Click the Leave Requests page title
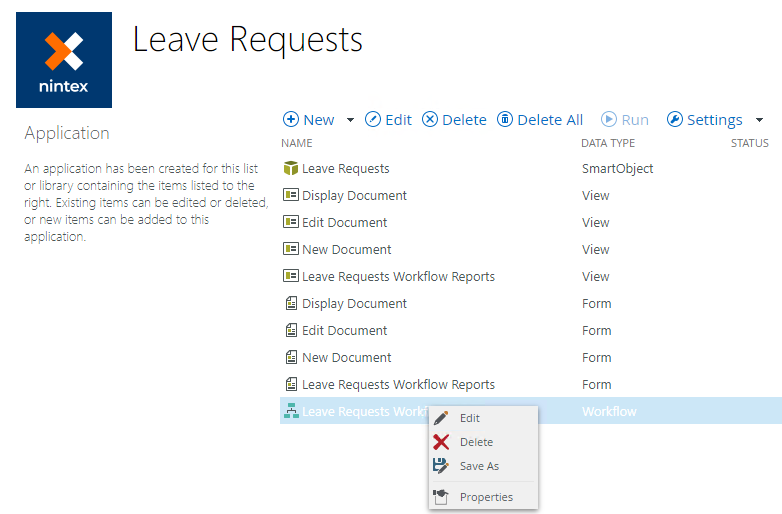Screen dimensions: 782x514 point(247,40)
